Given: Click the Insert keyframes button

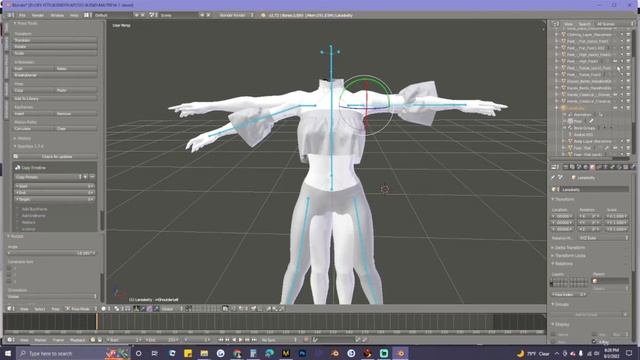Looking at the screenshot, I should [x=34, y=113].
